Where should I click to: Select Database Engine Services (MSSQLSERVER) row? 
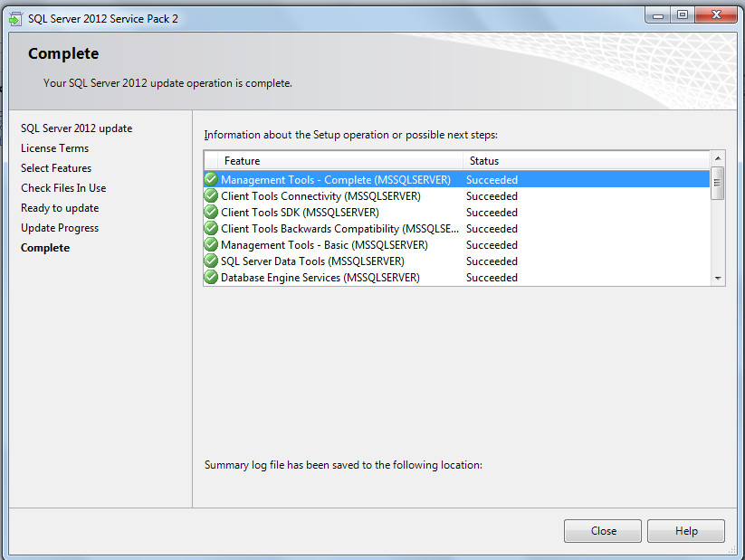(456, 277)
